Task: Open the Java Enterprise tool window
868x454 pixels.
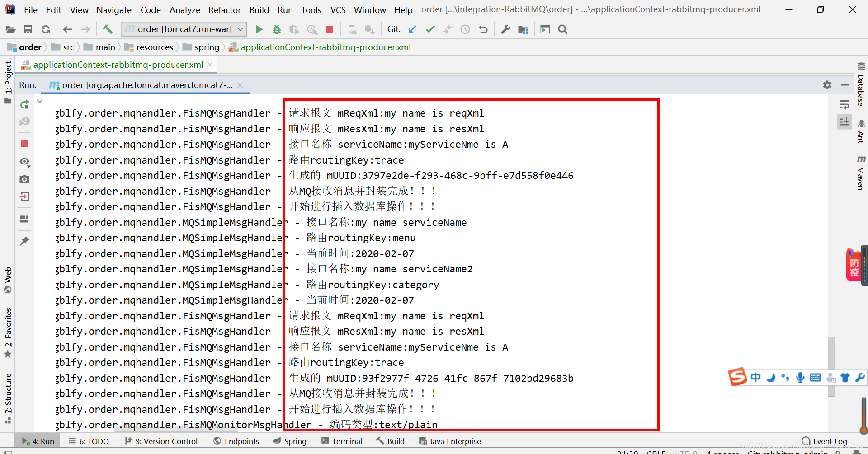Action: pos(450,441)
